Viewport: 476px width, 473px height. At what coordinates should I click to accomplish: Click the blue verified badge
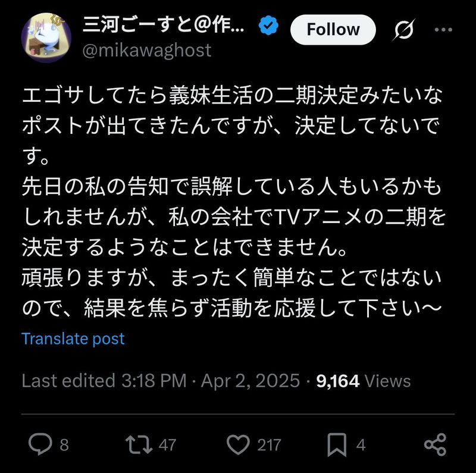(x=268, y=26)
